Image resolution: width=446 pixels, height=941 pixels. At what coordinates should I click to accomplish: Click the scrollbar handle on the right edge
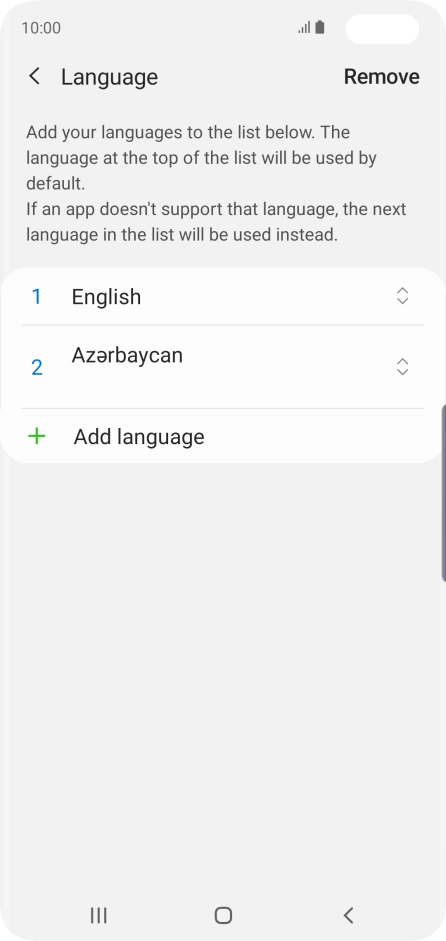[443, 493]
